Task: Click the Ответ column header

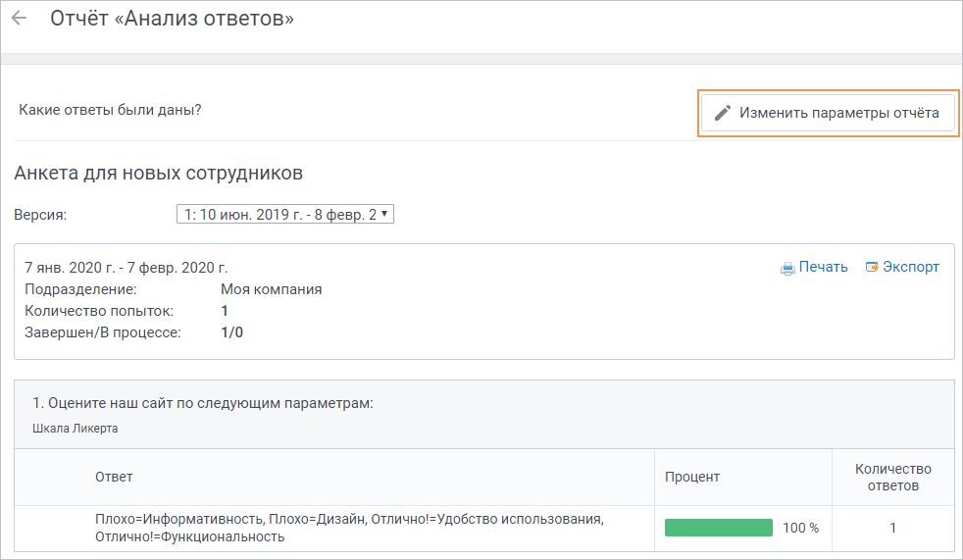Action: click(114, 477)
